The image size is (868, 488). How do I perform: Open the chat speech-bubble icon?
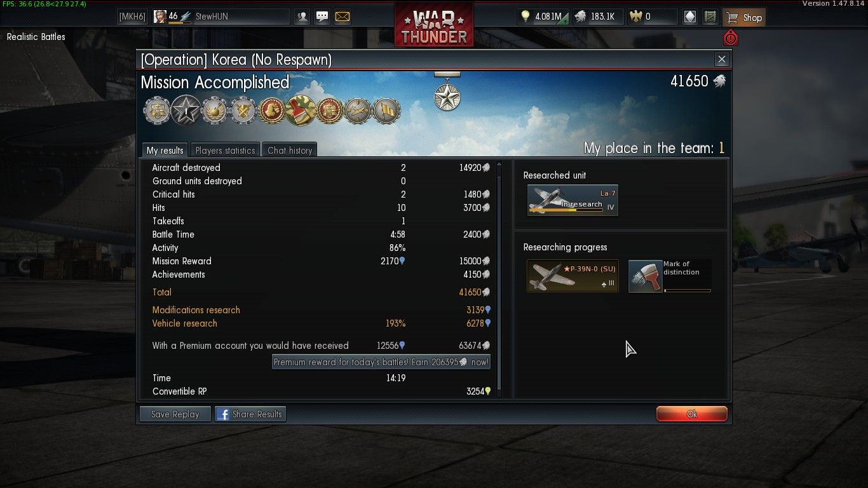click(x=323, y=17)
